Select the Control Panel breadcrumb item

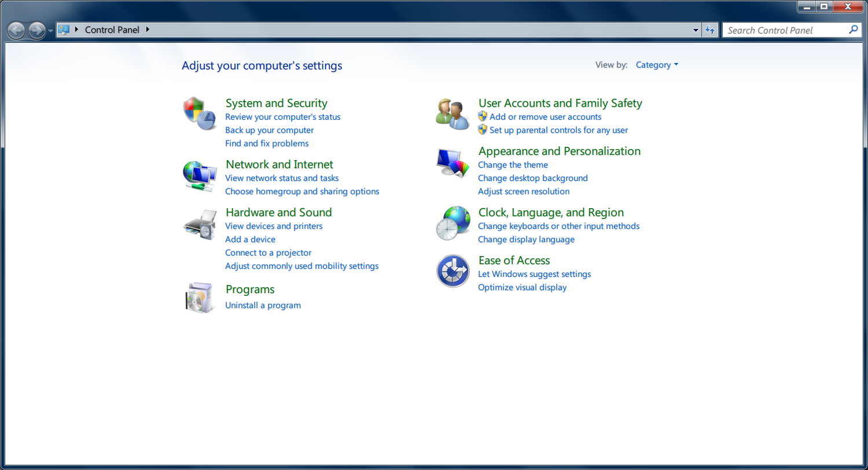click(x=112, y=30)
